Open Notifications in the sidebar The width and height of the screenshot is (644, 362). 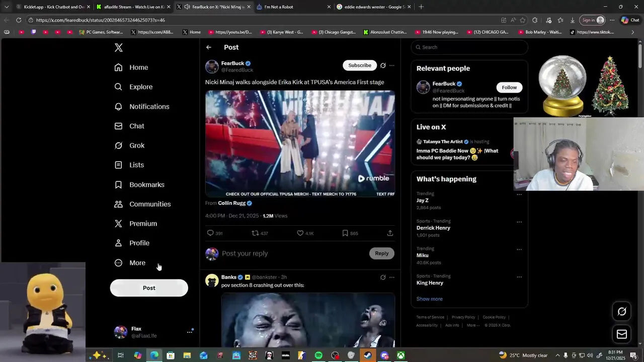pyautogui.click(x=142, y=107)
